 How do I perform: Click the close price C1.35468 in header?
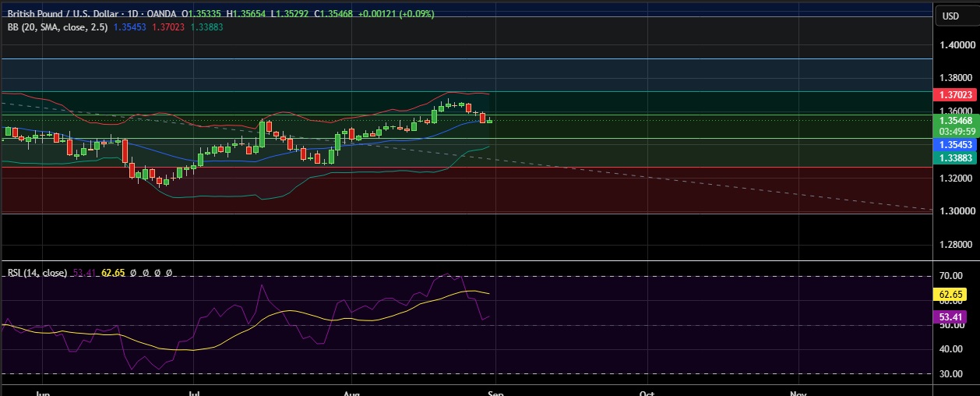pos(333,14)
